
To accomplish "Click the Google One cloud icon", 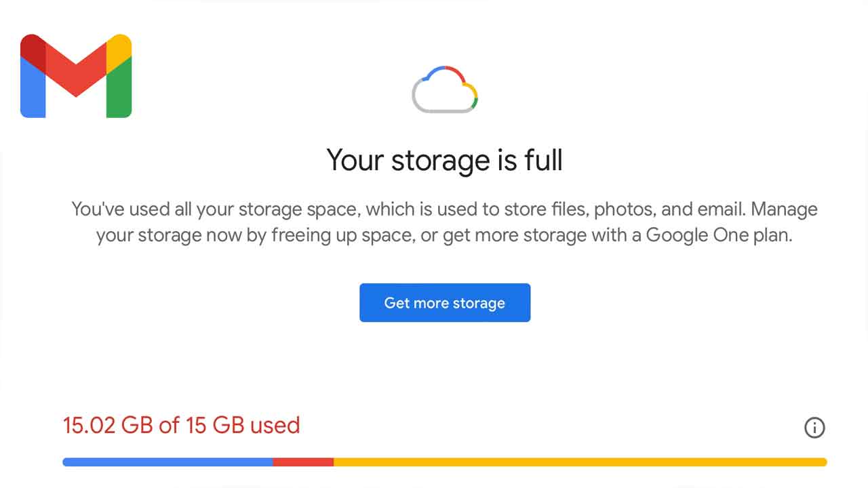I will (x=445, y=89).
